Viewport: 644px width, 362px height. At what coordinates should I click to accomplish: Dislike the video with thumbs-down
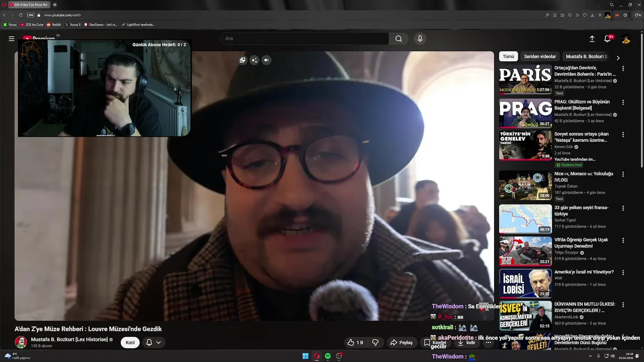[375, 342]
